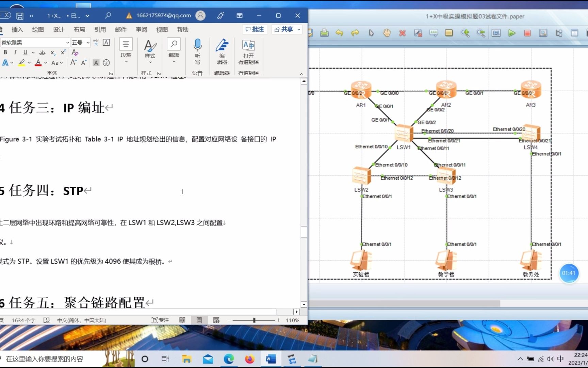
Task: Click the yellow palette rectangle tool in eNSP
Action: point(449,33)
